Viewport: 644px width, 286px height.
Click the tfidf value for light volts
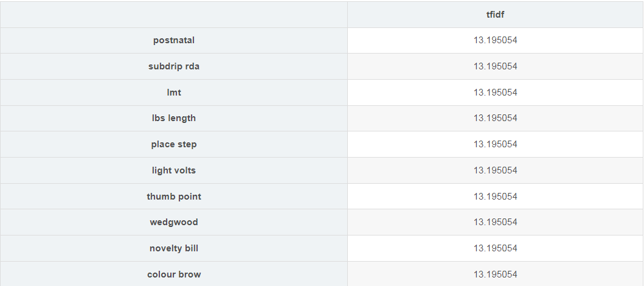pyautogui.click(x=495, y=170)
